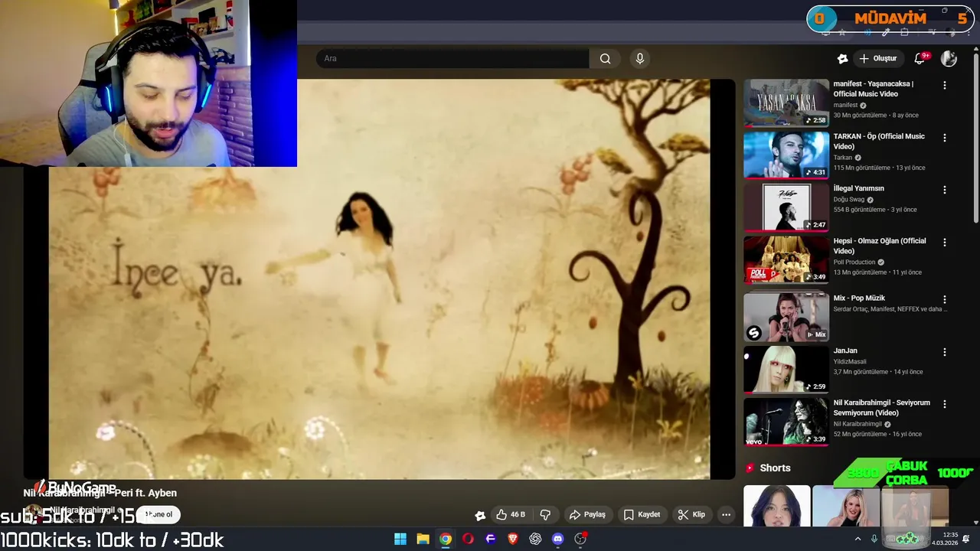Open the JanJan video title
Image resolution: width=980 pixels, height=551 pixels.
[845, 350]
